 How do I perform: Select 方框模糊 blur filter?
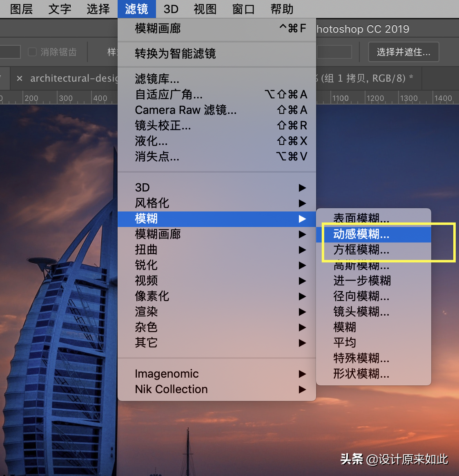(x=374, y=250)
